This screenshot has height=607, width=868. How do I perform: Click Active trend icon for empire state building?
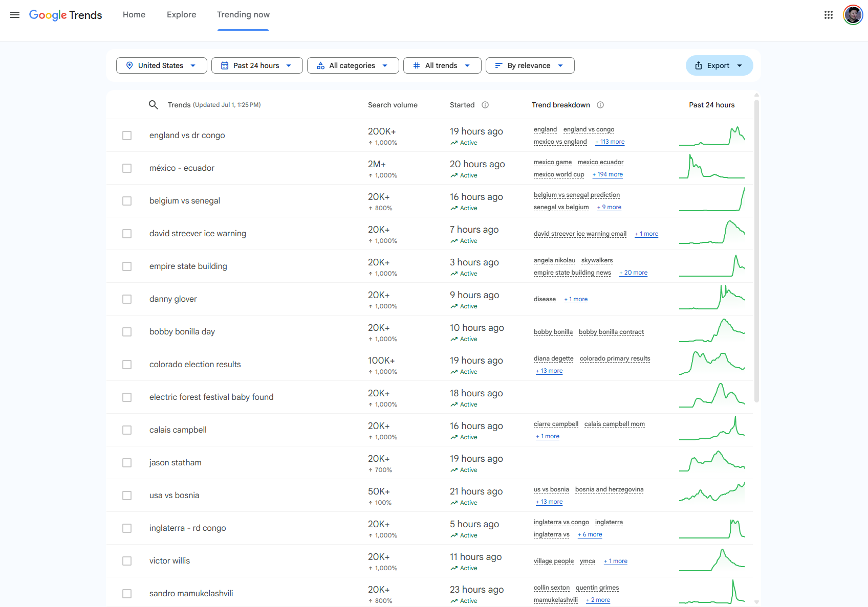[454, 274]
